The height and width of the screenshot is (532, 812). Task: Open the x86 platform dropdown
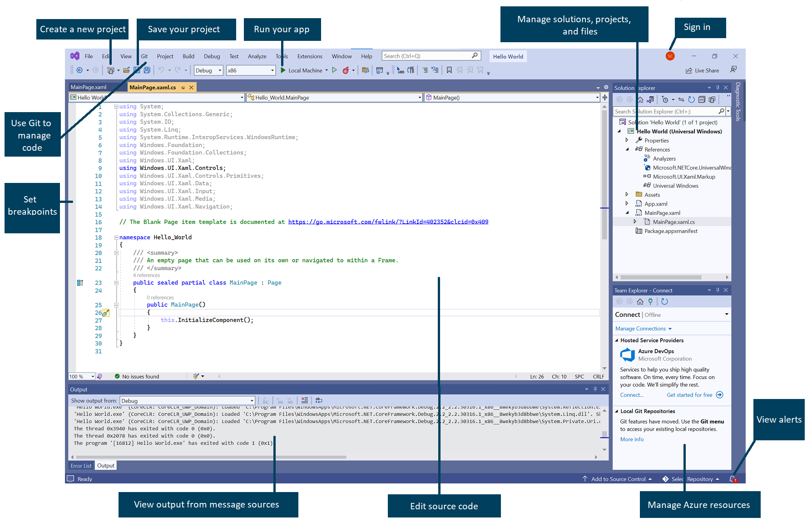pos(251,70)
